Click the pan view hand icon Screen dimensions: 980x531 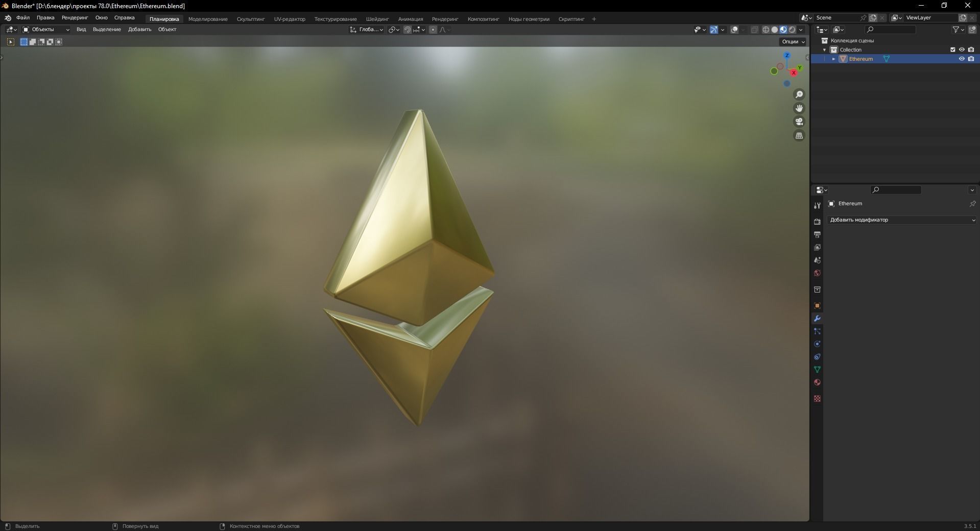coord(799,108)
